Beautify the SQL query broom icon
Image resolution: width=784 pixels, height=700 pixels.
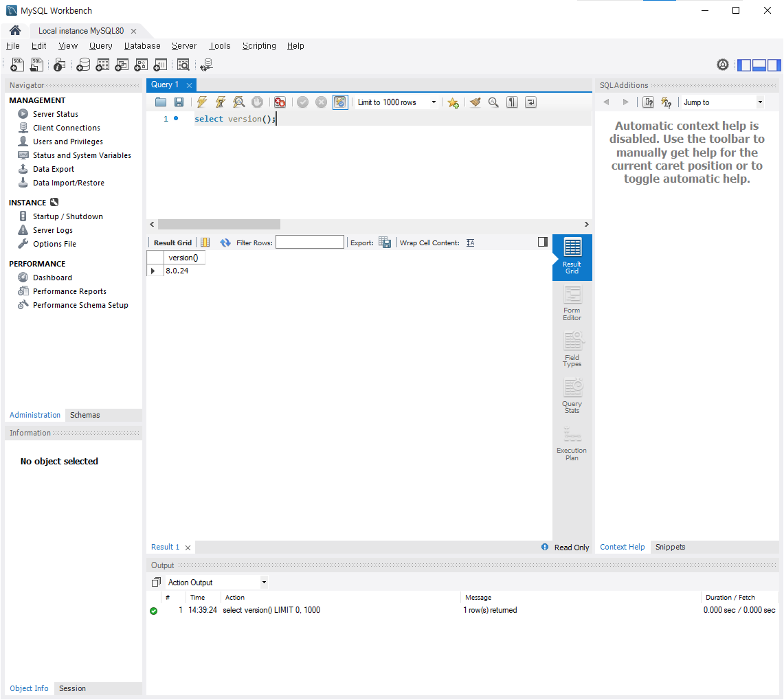[475, 102]
